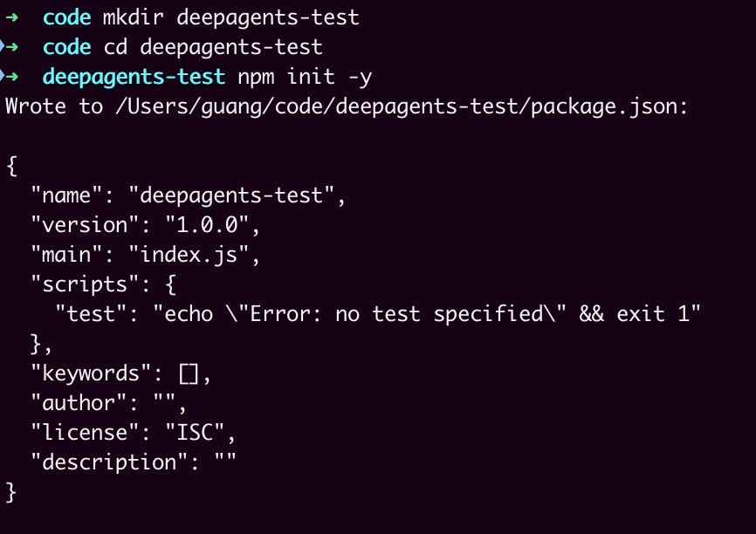Click the "ISC" license value
Viewport: 756px width, 534px height.
click(x=195, y=433)
